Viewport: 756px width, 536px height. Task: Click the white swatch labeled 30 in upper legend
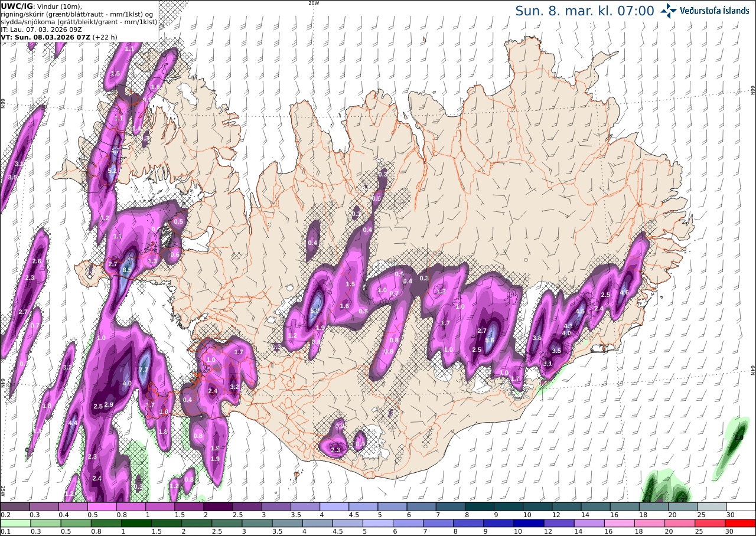tap(741, 506)
